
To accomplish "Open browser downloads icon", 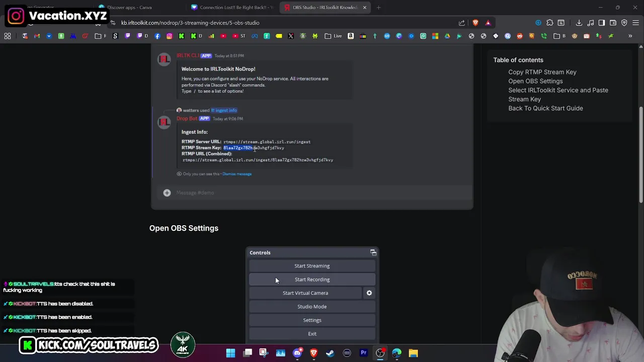I will coord(579,23).
